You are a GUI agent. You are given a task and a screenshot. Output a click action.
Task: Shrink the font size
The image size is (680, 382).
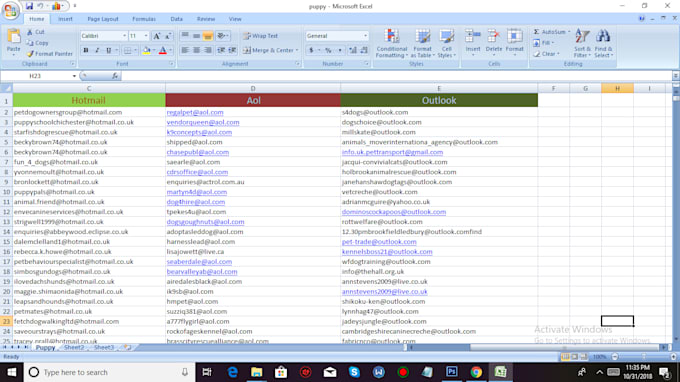[168, 36]
